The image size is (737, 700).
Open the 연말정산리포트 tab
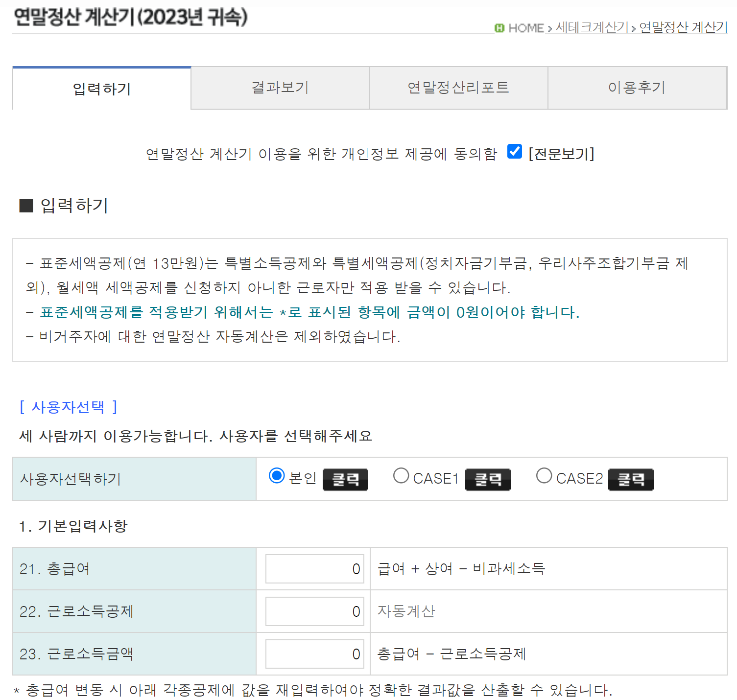458,88
